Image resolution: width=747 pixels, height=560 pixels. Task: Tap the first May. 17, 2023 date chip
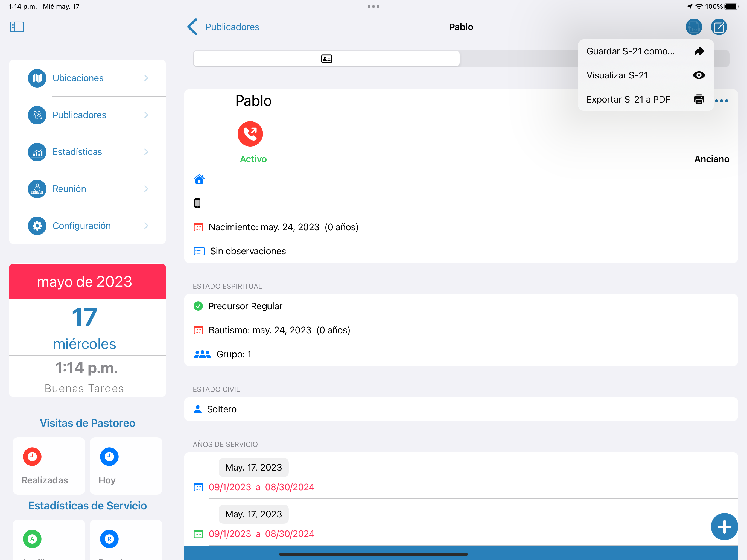tap(254, 468)
